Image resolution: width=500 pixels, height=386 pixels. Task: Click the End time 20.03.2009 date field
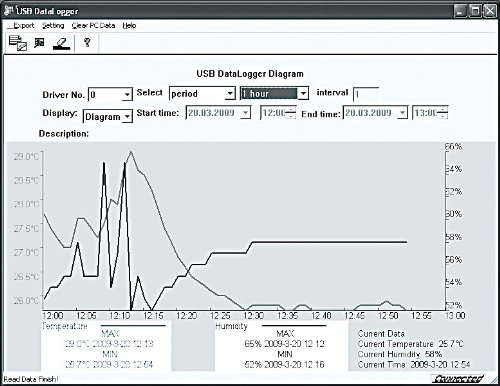tap(375, 113)
